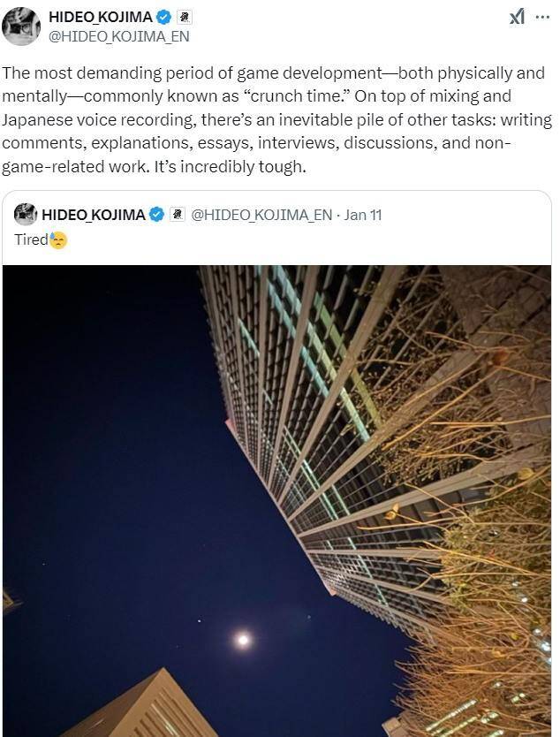
Task: Click the @HIDEO_KOJIMA_EN handle under the top name
Action: pos(118,36)
